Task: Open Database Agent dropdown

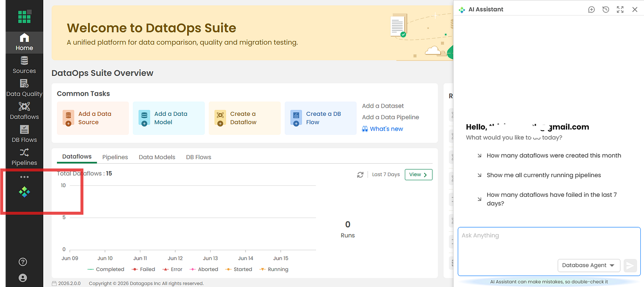Action: pos(589,265)
